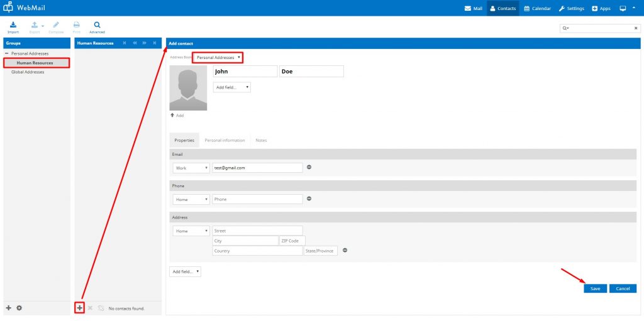Remove the phone field entry

tap(309, 199)
